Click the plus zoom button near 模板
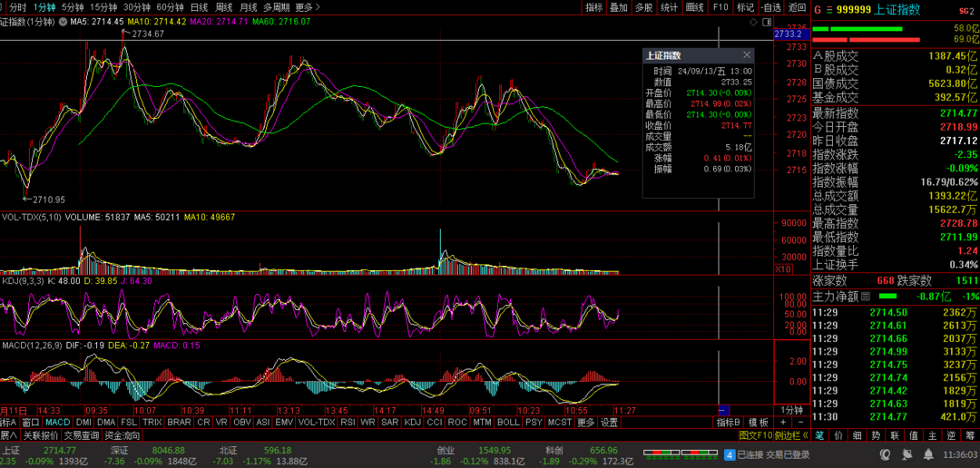980x468 pixels. [782, 423]
